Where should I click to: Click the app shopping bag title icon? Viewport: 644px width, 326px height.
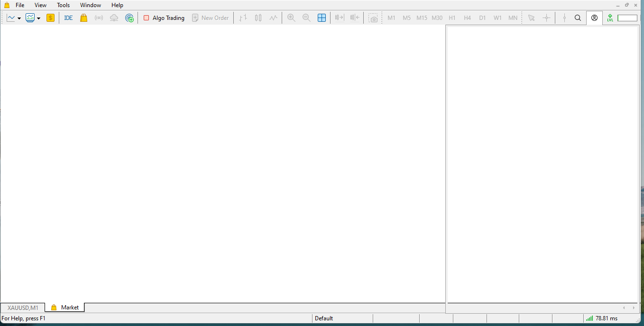pyautogui.click(x=7, y=5)
